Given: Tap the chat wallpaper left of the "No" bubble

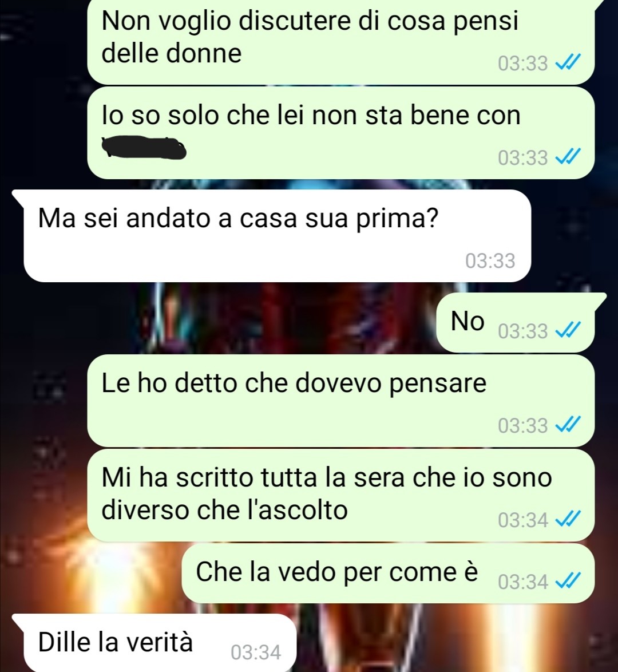Looking at the screenshot, I should 214,319.
